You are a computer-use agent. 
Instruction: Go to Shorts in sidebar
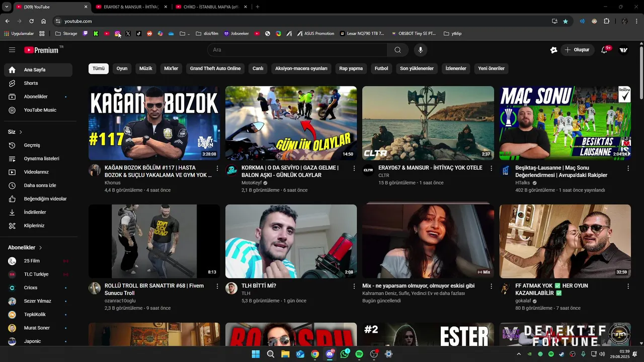coord(38,83)
